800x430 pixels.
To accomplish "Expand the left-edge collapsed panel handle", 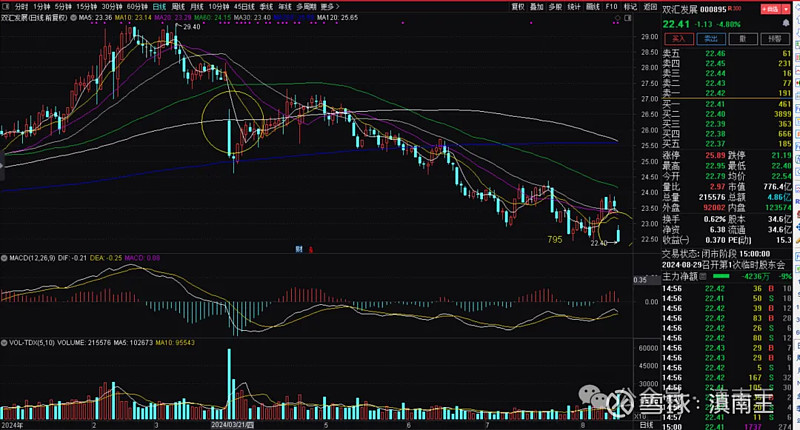I will pos(2,166).
